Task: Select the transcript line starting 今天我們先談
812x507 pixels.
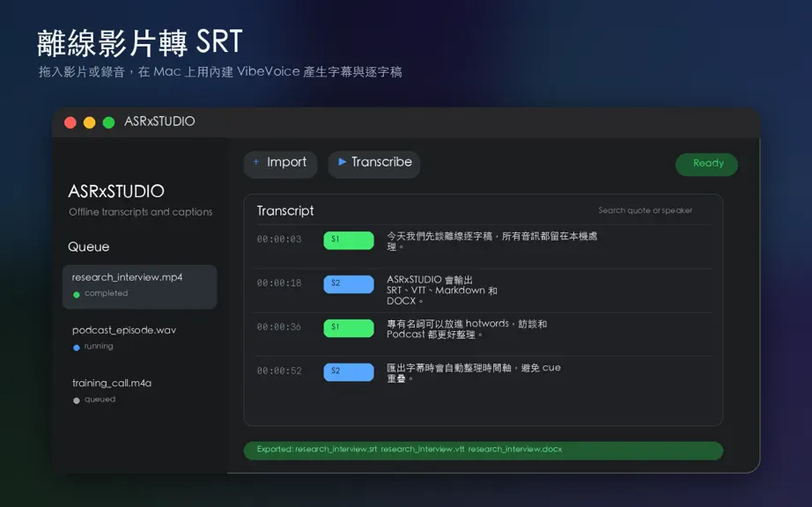Action: pos(492,241)
